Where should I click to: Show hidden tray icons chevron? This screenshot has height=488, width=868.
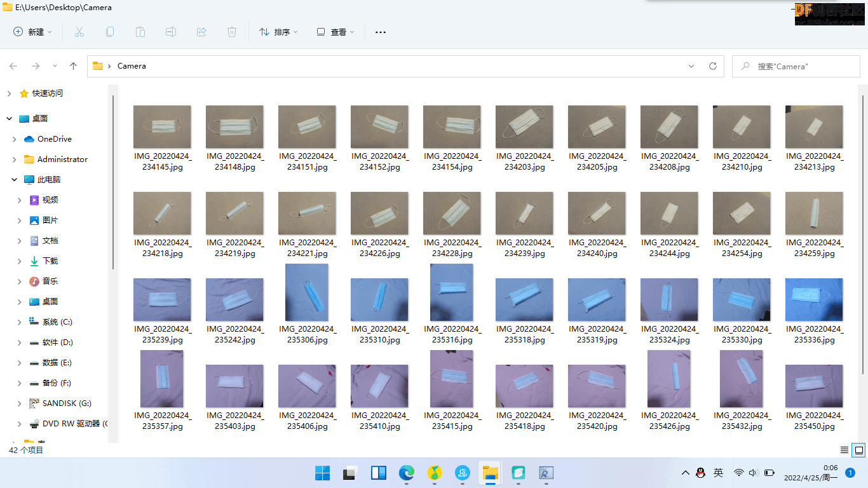tap(686, 473)
